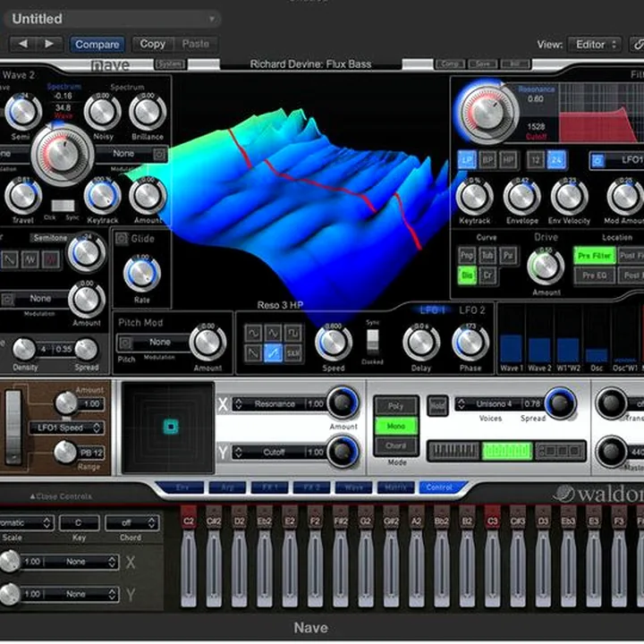Switch to the FX 1 tab
The height and width of the screenshot is (644, 644).
click(x=270, y=487)
